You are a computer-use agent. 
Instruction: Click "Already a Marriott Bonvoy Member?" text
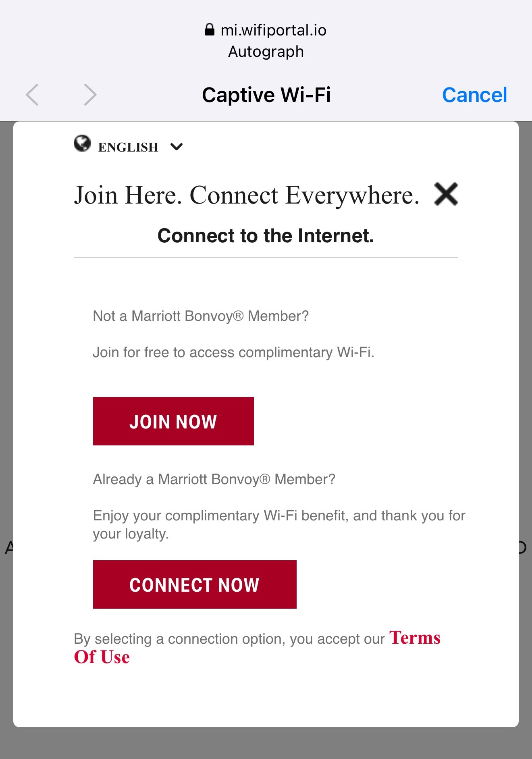[x=214, y=479]
